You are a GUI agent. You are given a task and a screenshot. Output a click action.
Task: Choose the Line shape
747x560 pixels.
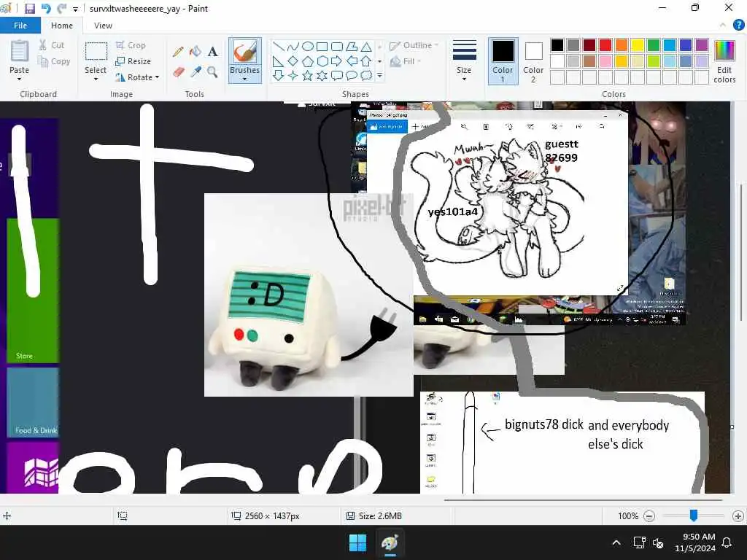pos(279,46)
